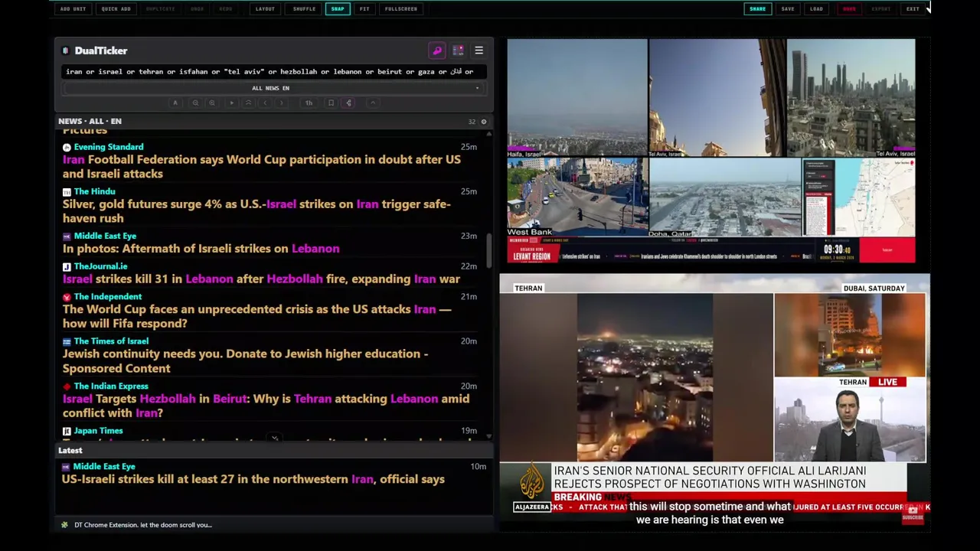
Task: Toggle the SNAP mode button
Action: [338, 9]
